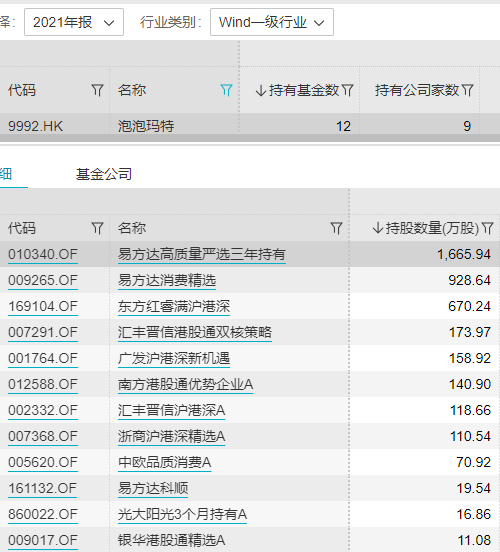Open fund code 007291.OF link
This screenshot has width=500, height=552.
point(43,332)
